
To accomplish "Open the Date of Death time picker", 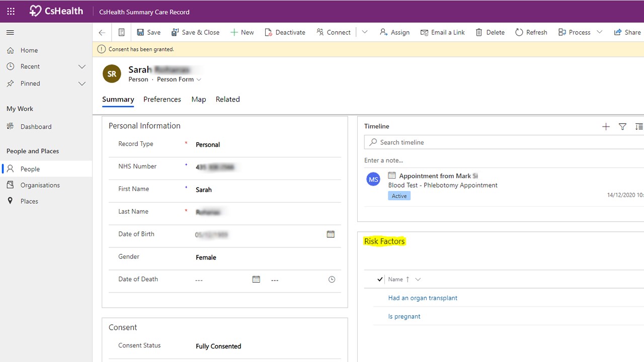I will [332, 280].
